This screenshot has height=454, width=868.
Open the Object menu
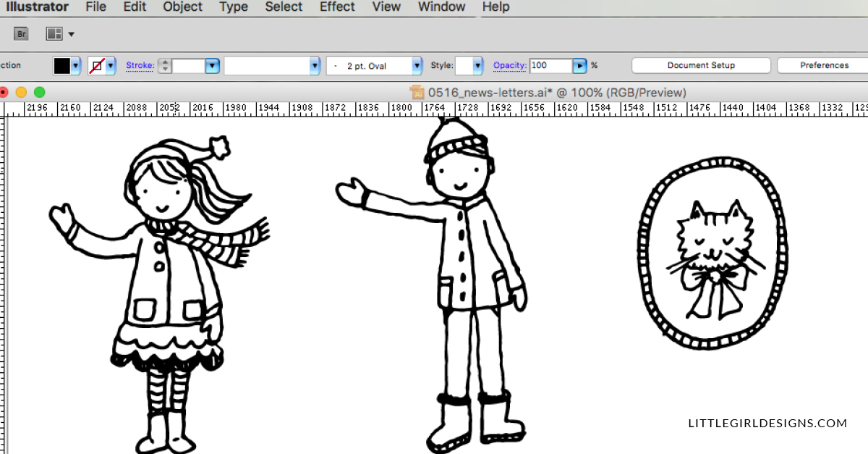point(183,7)
